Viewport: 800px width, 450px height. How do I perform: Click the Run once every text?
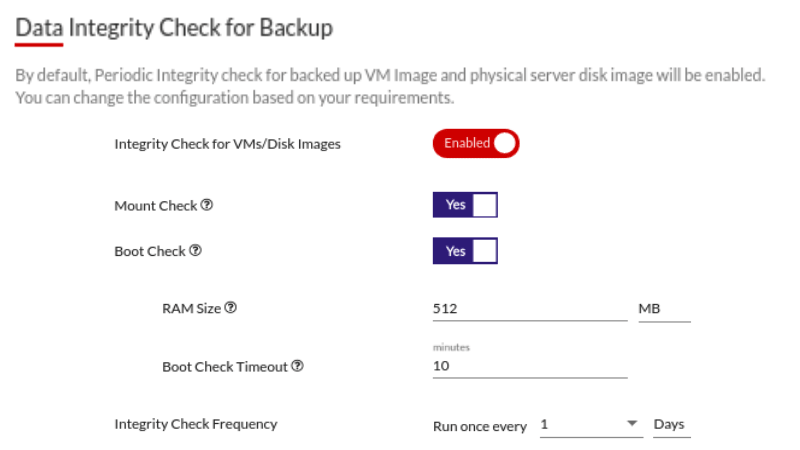pos(479,426)
